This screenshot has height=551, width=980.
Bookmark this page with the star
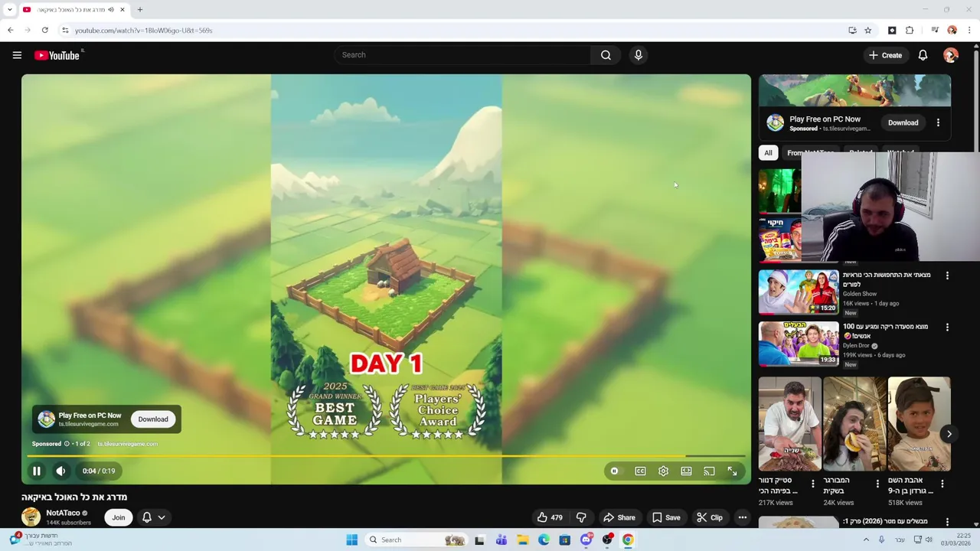click(x=867, y=31)
